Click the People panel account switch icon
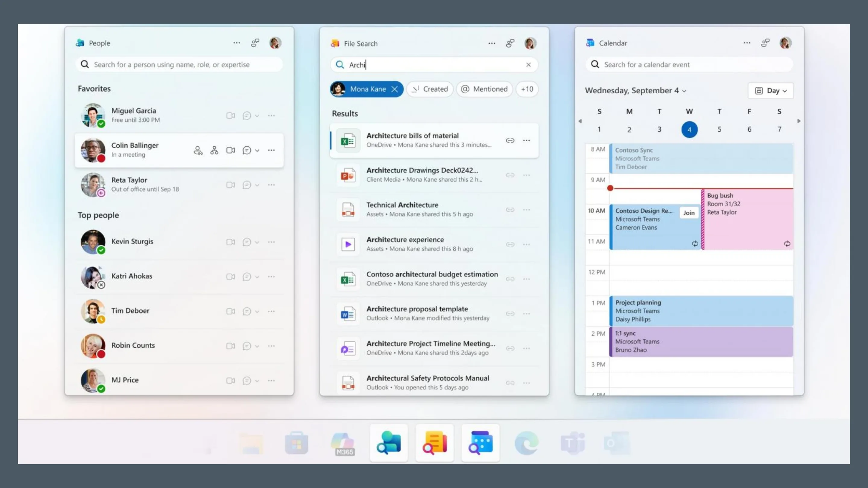The width and height of the screenshot is (868, 488). tap(255, 43)
